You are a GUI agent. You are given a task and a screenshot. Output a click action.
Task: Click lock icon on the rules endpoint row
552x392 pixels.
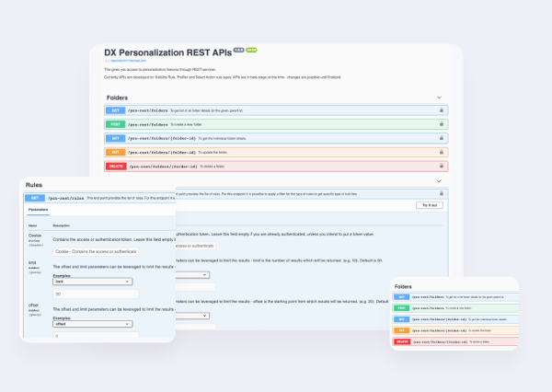coord(441,193)
